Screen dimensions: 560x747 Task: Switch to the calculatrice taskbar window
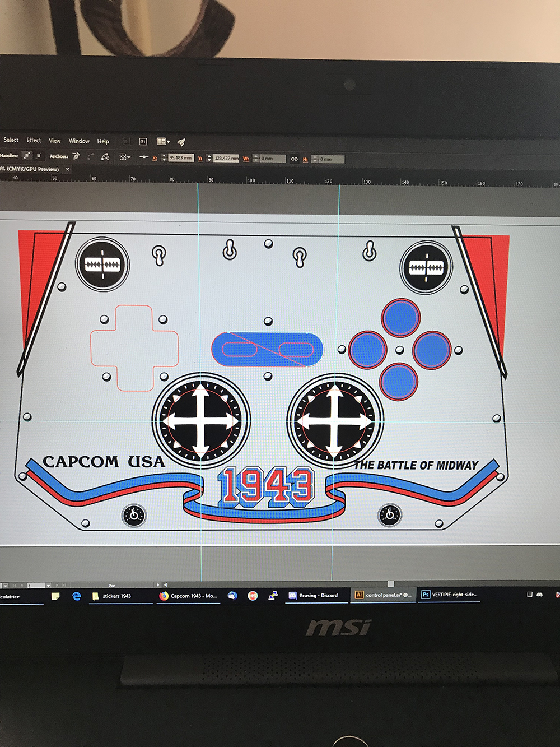click(21, 597)
